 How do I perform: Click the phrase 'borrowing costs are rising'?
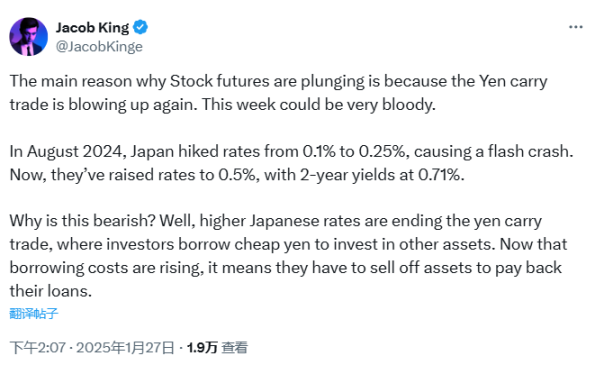coord(106,268)
